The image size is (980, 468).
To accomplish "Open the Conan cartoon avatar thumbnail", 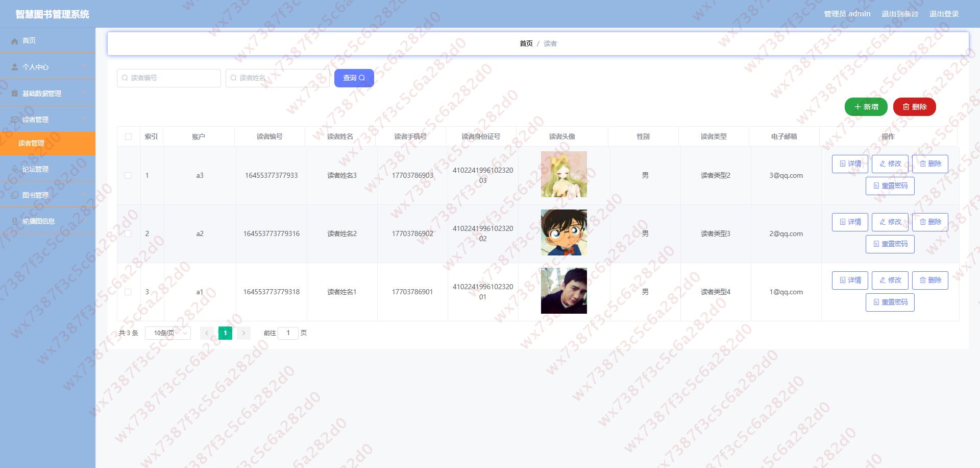I will point(564,232).
